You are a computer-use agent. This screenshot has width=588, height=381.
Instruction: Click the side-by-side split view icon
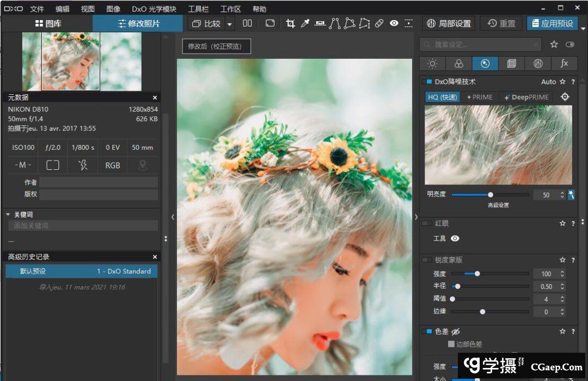pos(248,23)
